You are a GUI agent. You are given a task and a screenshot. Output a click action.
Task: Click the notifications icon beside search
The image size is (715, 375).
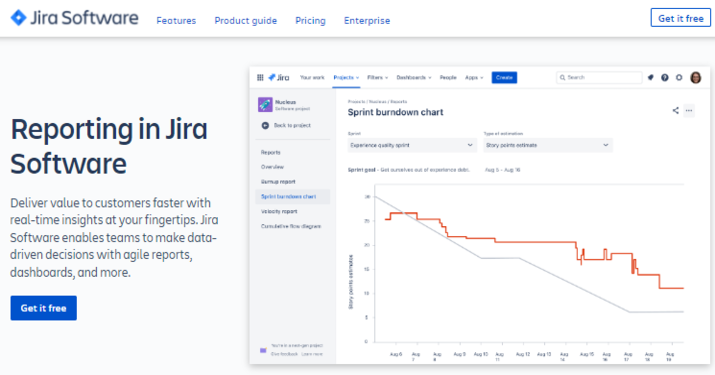point(651,78)
